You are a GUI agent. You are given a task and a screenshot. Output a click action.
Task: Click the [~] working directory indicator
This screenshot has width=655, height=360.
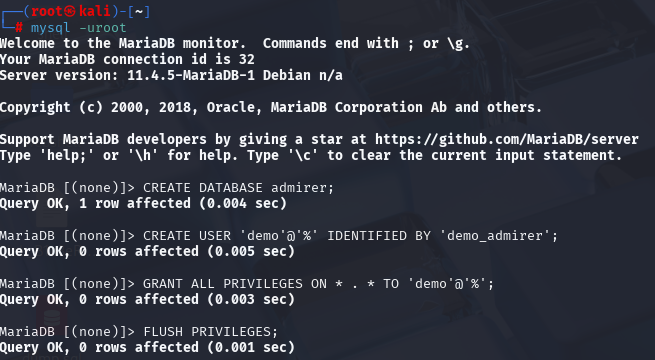139,11
